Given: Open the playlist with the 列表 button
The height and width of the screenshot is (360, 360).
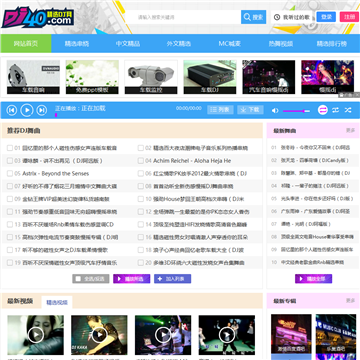Looking at the screenshot, I should pyautogui.click(x=220, y=110).
